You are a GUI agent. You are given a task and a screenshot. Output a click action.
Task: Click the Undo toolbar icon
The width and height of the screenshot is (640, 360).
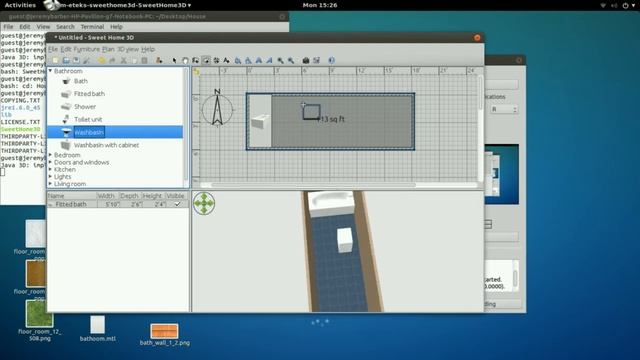click(x=102, y=60)
